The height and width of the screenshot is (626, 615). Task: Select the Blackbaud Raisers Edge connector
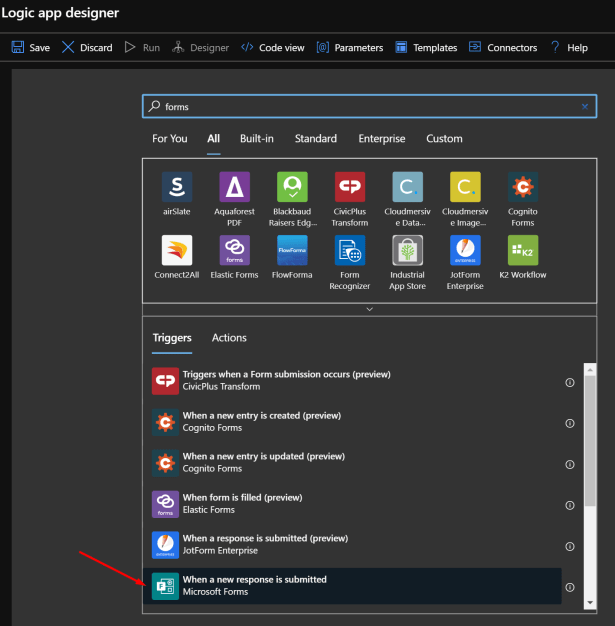pos(292,186)
